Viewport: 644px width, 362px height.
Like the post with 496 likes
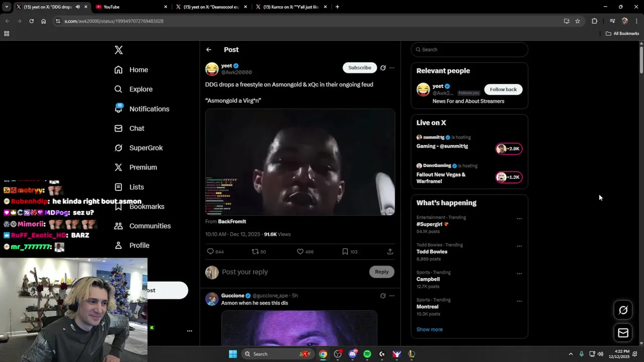click(305, 251)
